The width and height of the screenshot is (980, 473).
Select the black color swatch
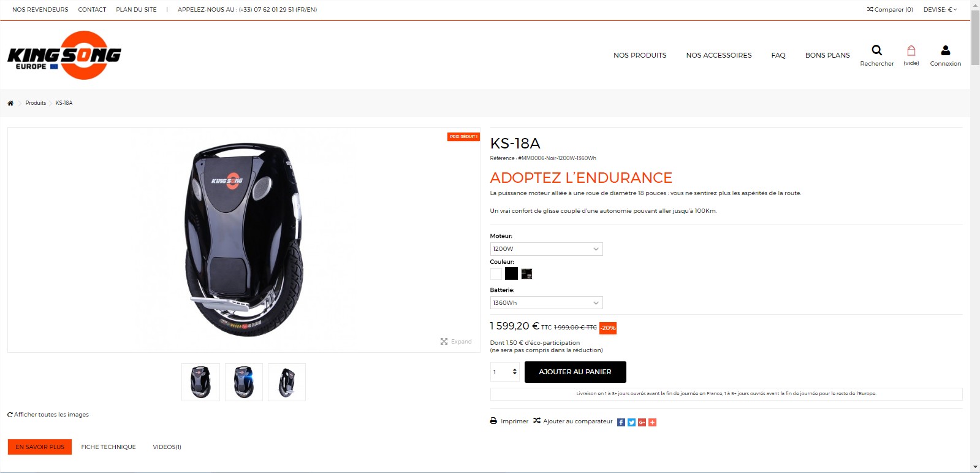pos(511,274)
